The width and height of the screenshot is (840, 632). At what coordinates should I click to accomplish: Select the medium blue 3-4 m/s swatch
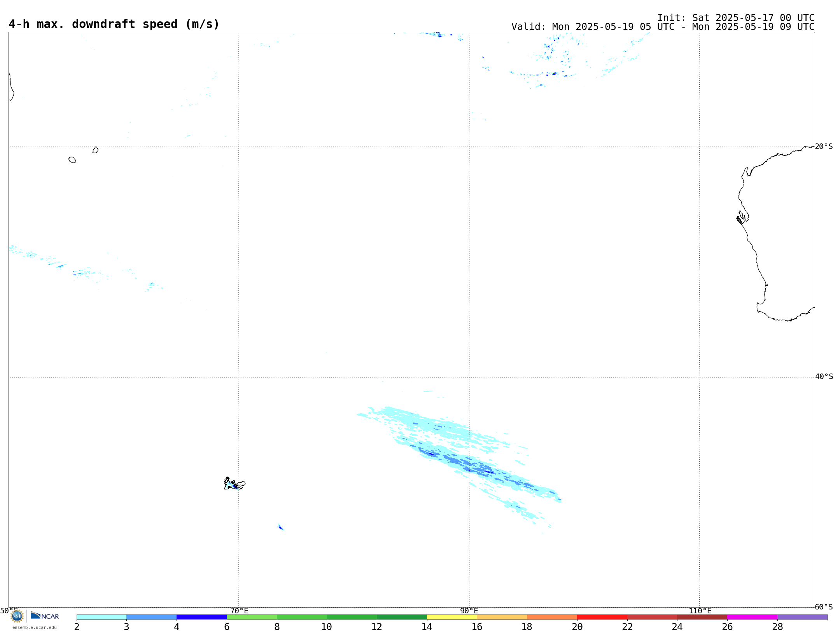(x=152, y=617)
